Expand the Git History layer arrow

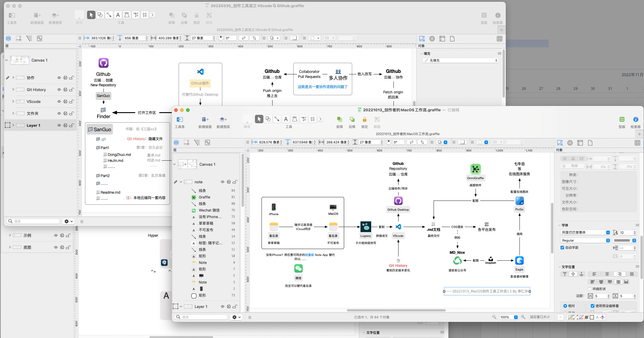[x=13, y=90]
